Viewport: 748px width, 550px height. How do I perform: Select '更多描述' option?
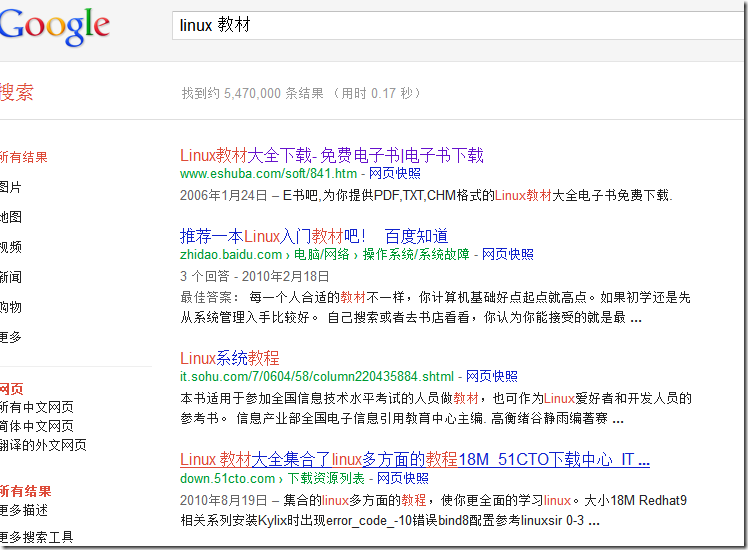(x=24, y=510)
